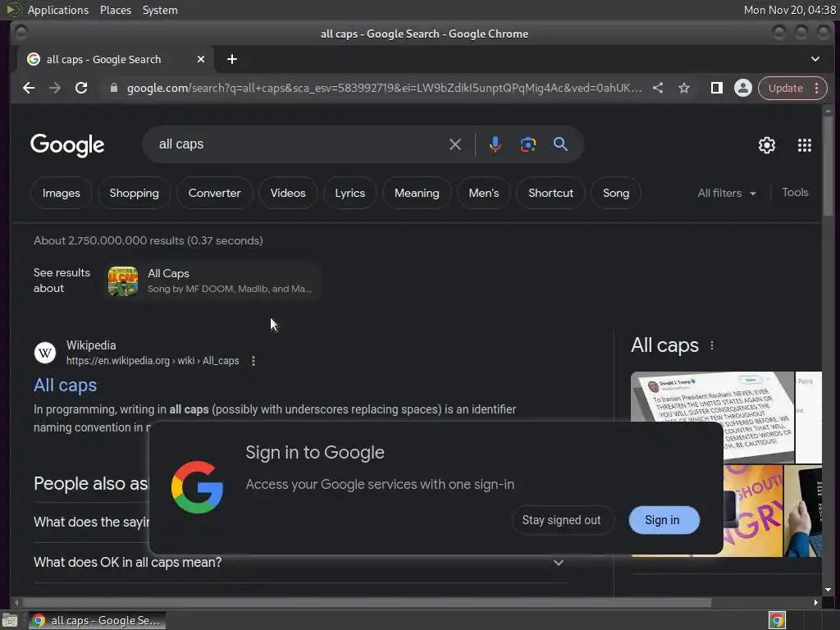Expand the All filters dropdown
Viewport: 840px width, 630px height.
click(727, 193)
